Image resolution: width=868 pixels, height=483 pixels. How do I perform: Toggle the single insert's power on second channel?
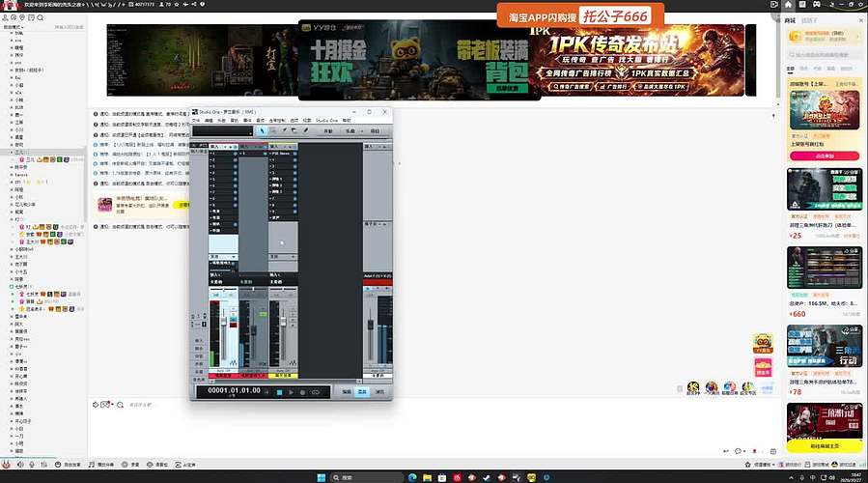266,154
